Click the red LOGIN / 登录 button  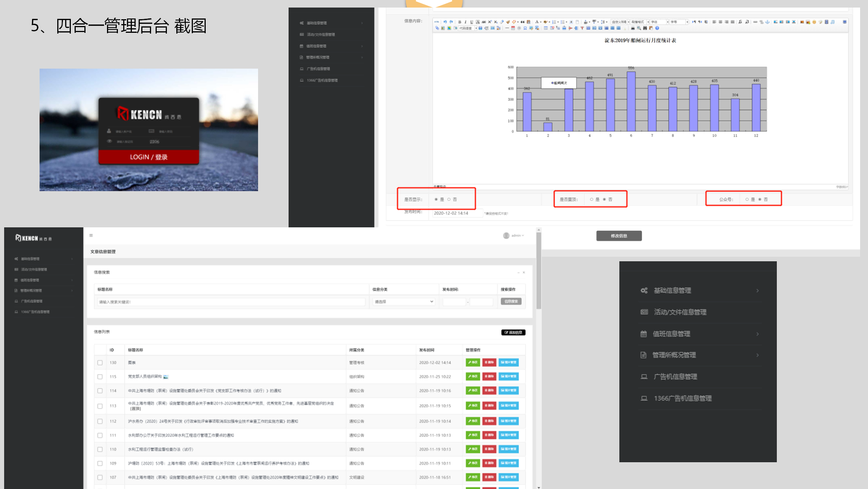[x=148, y=157]
